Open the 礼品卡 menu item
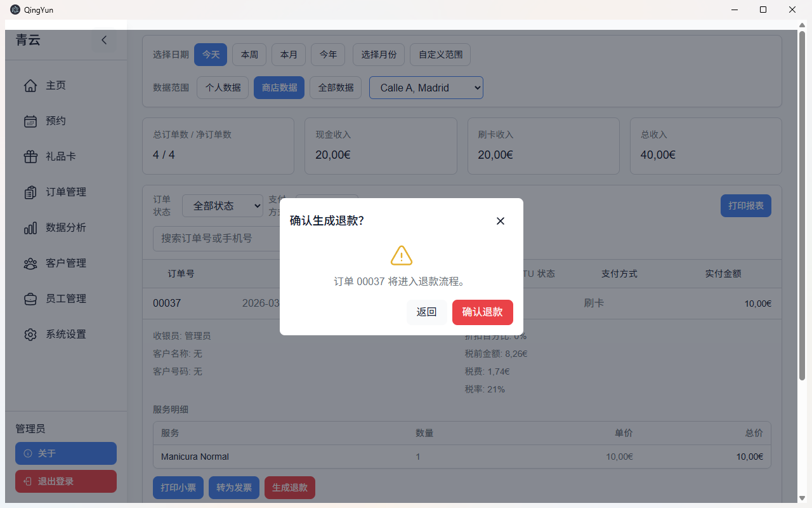The width and height of the screenshot is (812, 508). [66, 157]
